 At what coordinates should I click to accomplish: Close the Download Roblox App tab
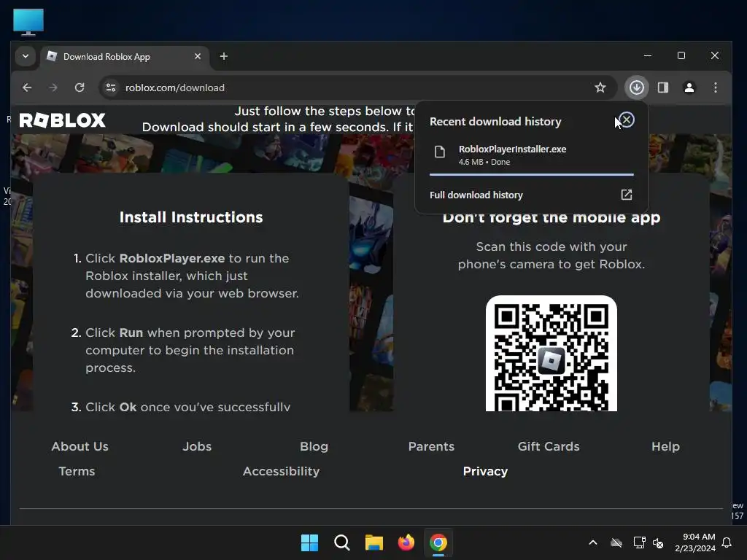(x=197, y=56)
